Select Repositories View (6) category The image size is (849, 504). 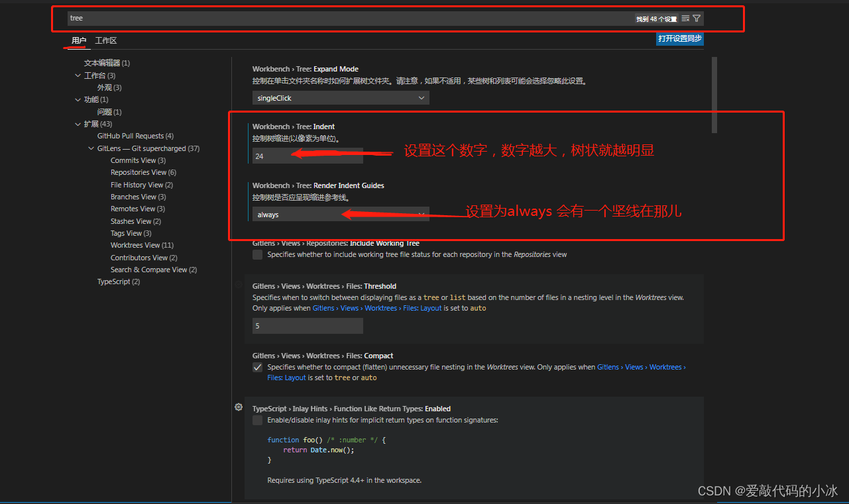(x=143, y=172)
